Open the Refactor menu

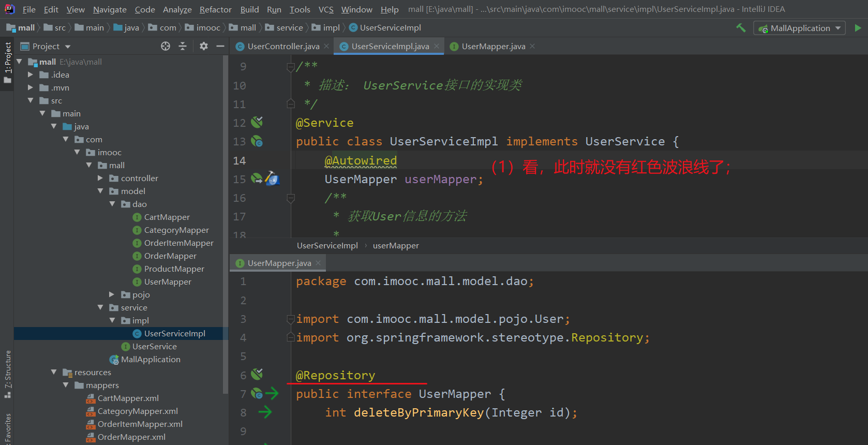click(x=216, y=9)
